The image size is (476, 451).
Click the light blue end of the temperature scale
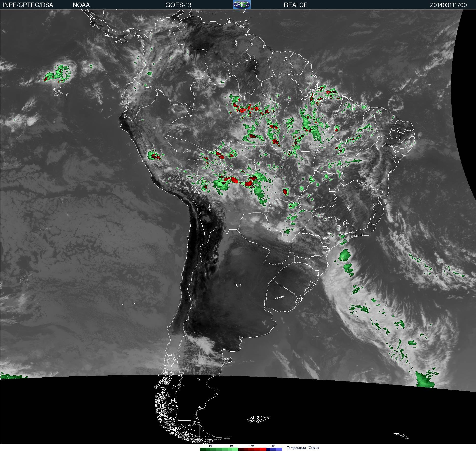point(279,449)
